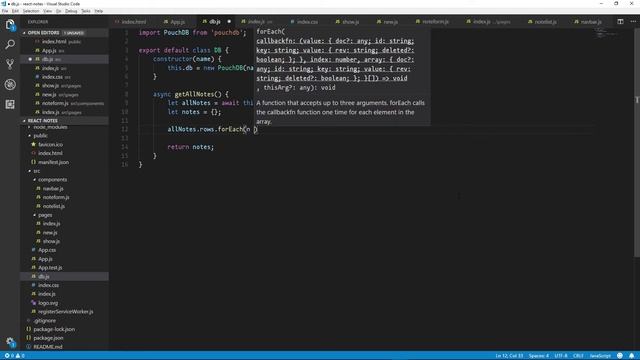The image size is (640, 360).
Task: Open the View menu
Action: point(47,11)
